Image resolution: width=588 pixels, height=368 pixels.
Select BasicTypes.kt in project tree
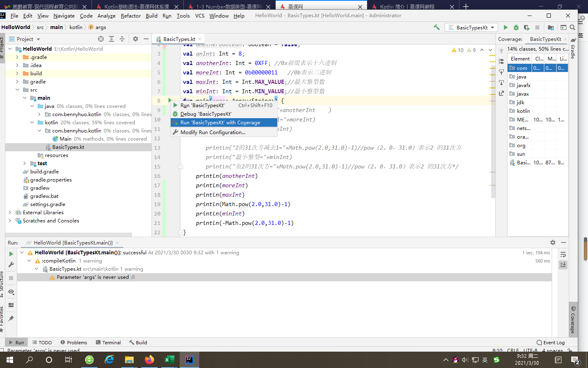pyautogui.click(x=68, y=147)
